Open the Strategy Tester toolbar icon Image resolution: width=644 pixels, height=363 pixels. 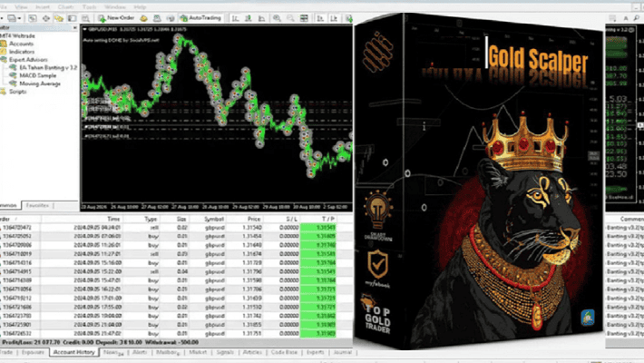click(x=85, y=18)
